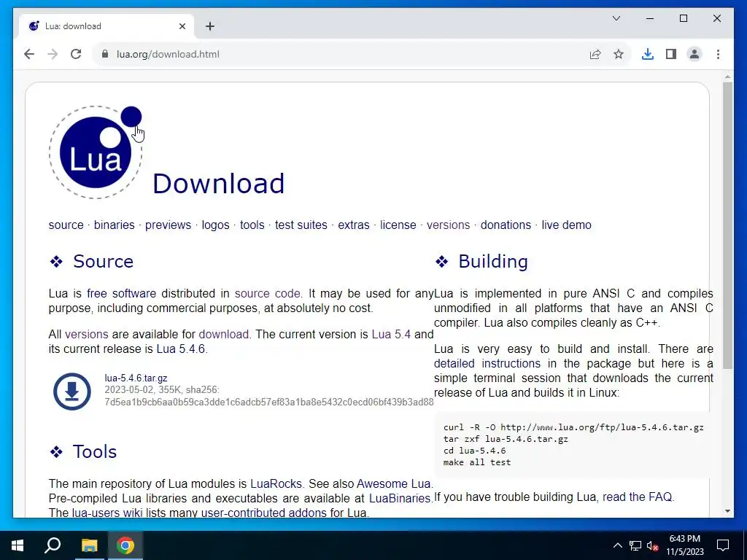Open the notification center icon

(723, 545)
